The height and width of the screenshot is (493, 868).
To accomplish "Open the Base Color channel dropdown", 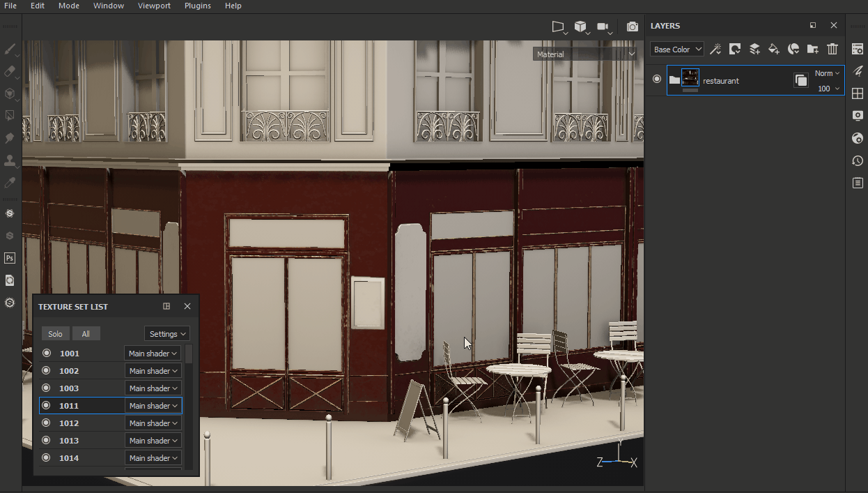I will pyautogui.click(x=677, y=50).
